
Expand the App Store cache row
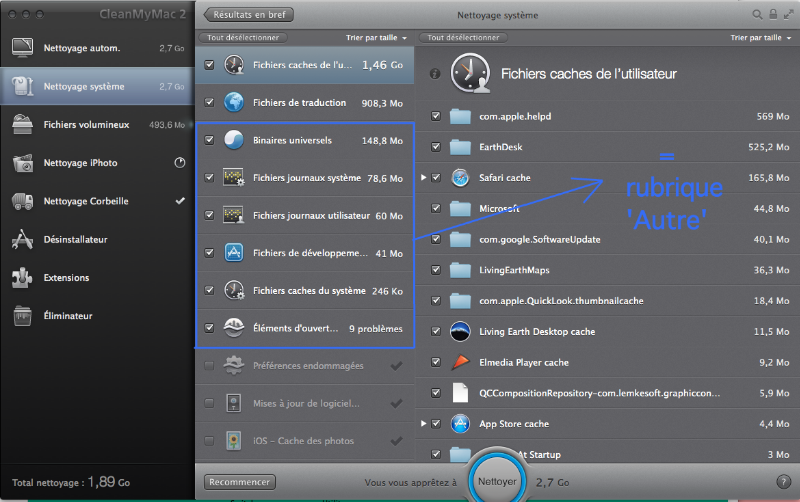(424, 424)
